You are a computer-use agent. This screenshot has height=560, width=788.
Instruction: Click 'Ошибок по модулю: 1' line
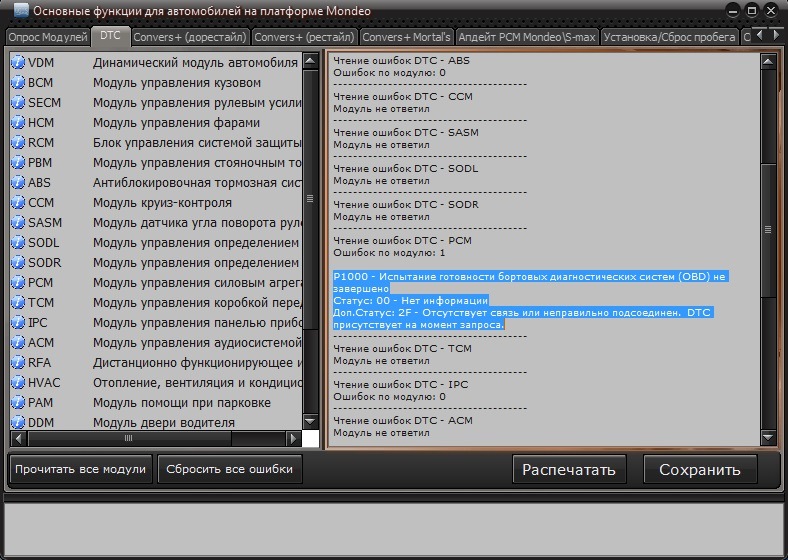click(x=389, y=252)
